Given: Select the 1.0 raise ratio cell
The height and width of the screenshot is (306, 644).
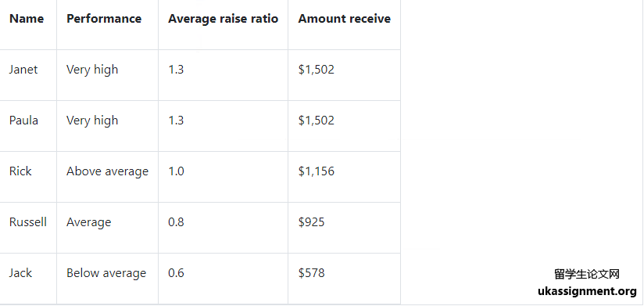Looking at the screenshot, I should coord(176,171).
